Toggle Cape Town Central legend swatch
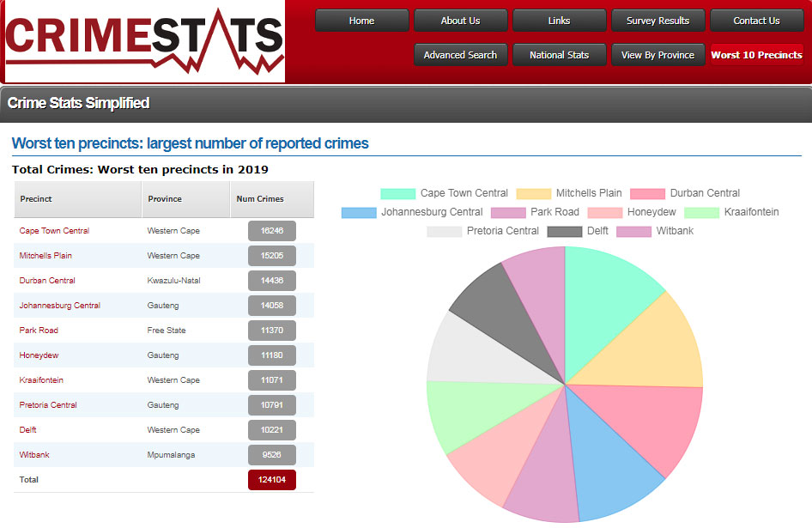The width and height of the screenshot is (812, 528). 397,194
